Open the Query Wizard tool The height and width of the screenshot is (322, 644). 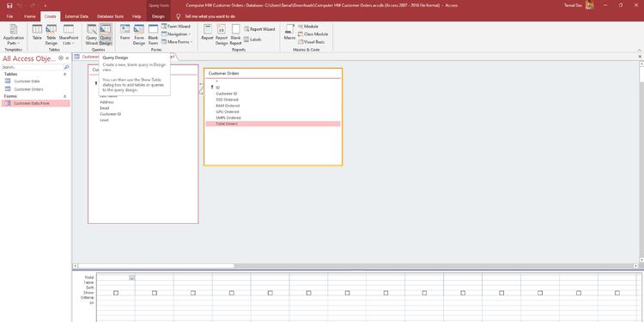coord(91,34)
